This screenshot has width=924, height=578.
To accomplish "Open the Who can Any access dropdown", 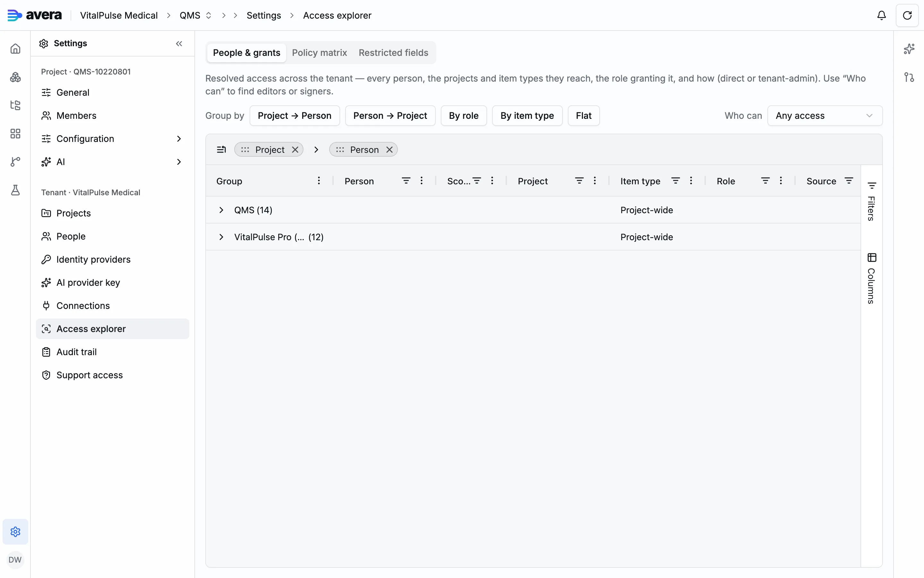I will [825, 116].
